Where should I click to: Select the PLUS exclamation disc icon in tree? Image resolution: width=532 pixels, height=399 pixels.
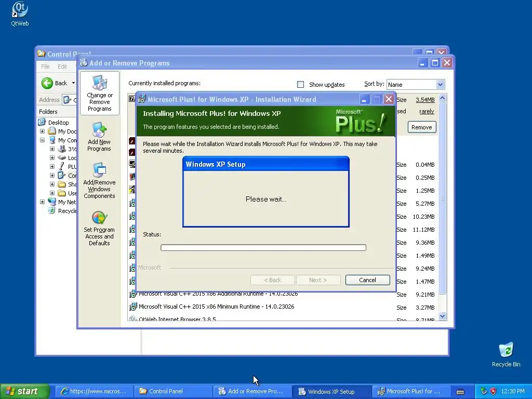tap(61, 166)
